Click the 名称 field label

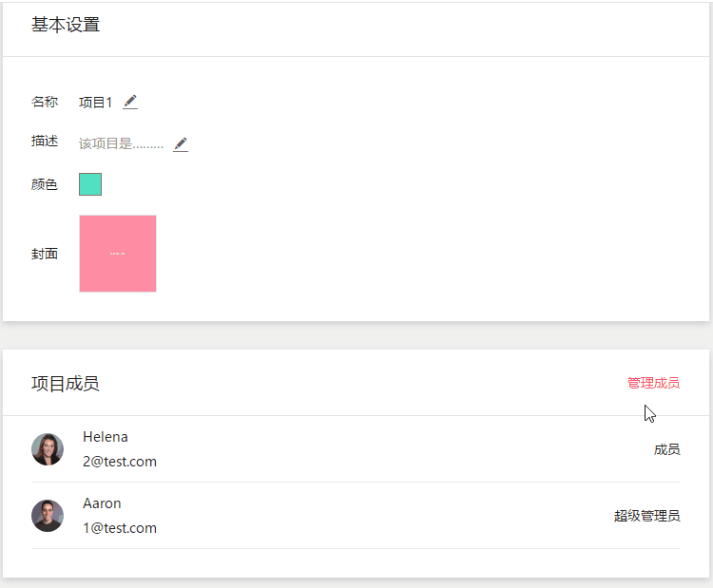point(45,103)
